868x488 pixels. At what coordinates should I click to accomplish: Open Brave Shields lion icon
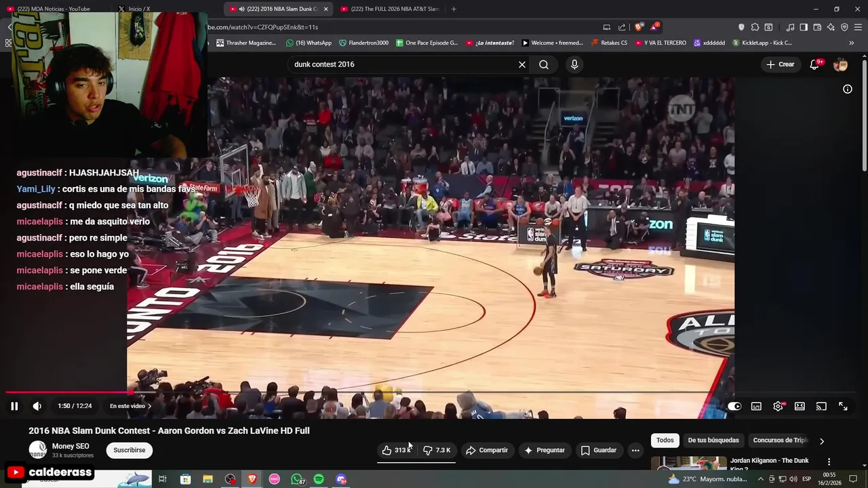click(639, 27)
